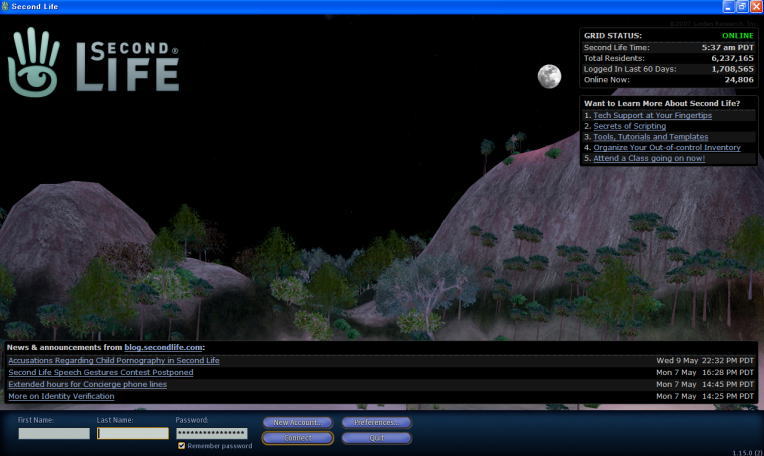764x456 pixels.
Task: Focus the First Name input field
Action: point(54,433)
